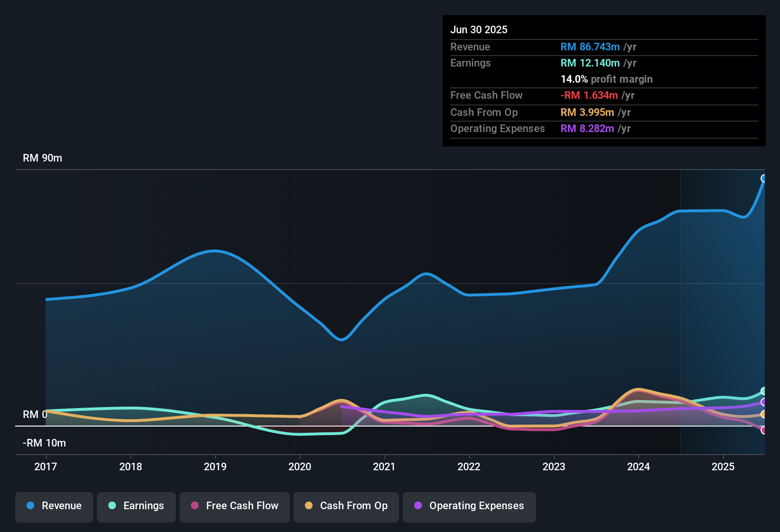The width and height of the screenshot is (780, 532).
Task: Toggle the Revenue series visibility
Action: click(54, 506)
